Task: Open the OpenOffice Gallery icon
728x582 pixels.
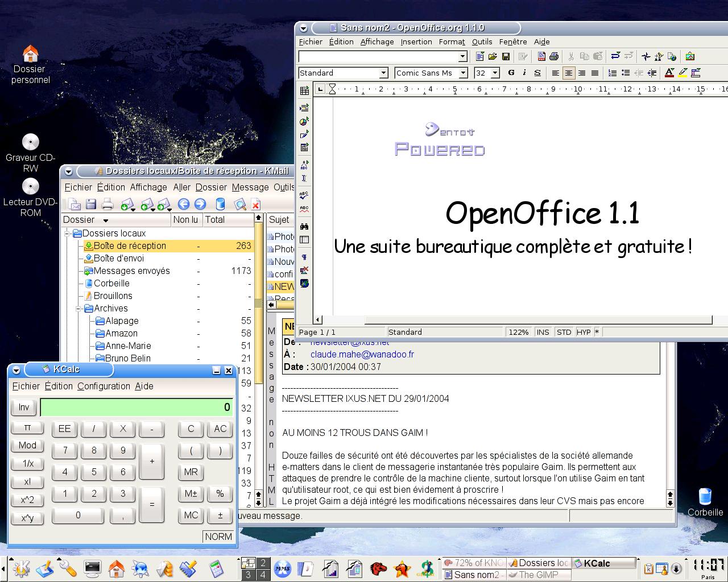Action: [690, 56]
